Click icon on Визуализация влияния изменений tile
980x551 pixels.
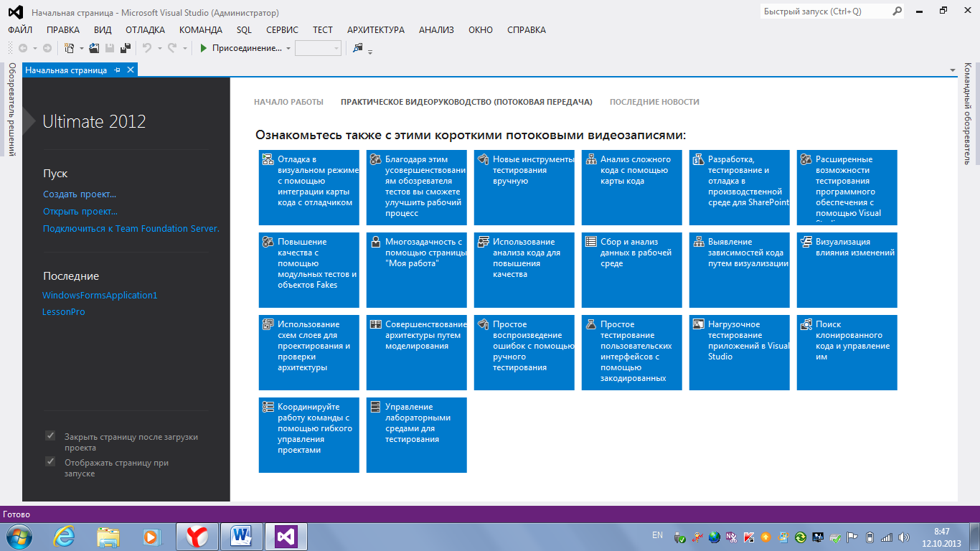click(x=806, y=242)
